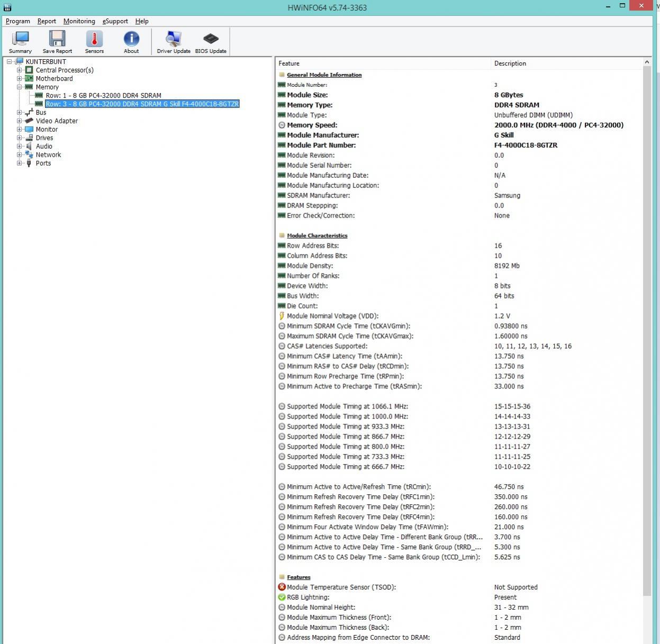The image size is (660, 644).
Task: Select the Module Nominal Height row
Action: (x=459, y=607)
